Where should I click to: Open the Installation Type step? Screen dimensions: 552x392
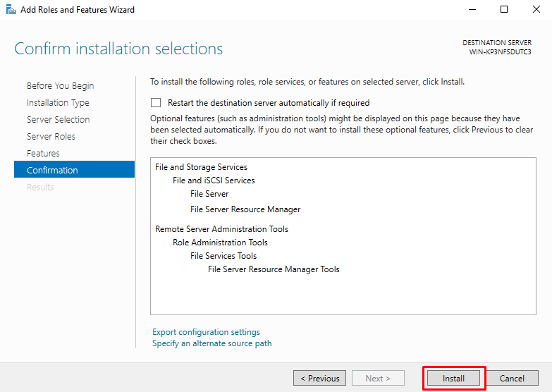pyautogui.click(x=58, y=102)
